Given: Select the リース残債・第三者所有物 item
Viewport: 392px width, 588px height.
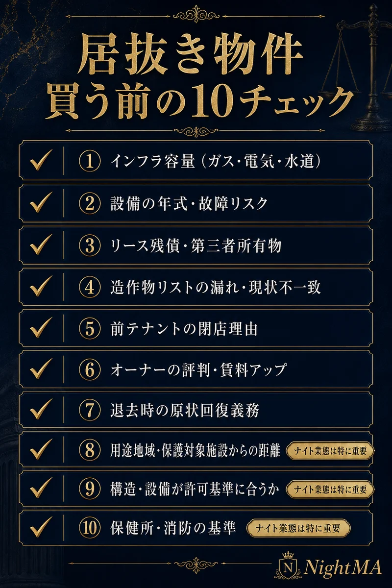Looking at the screenshot, I should click(x=196, y=245).
